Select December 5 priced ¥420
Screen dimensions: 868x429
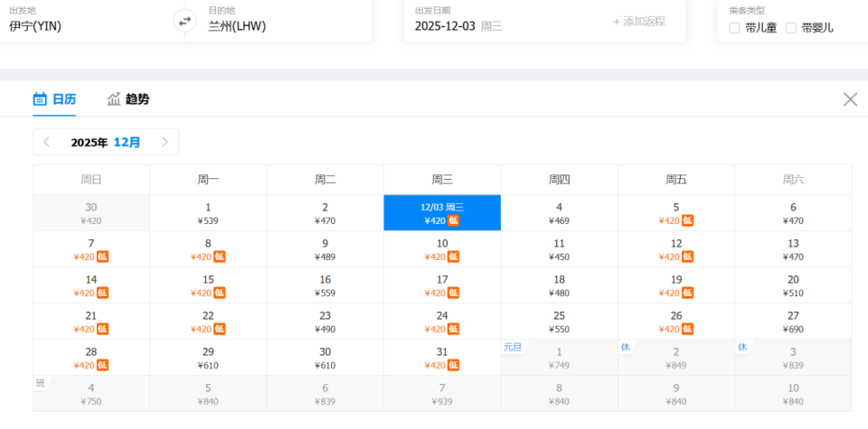[675, 213]
